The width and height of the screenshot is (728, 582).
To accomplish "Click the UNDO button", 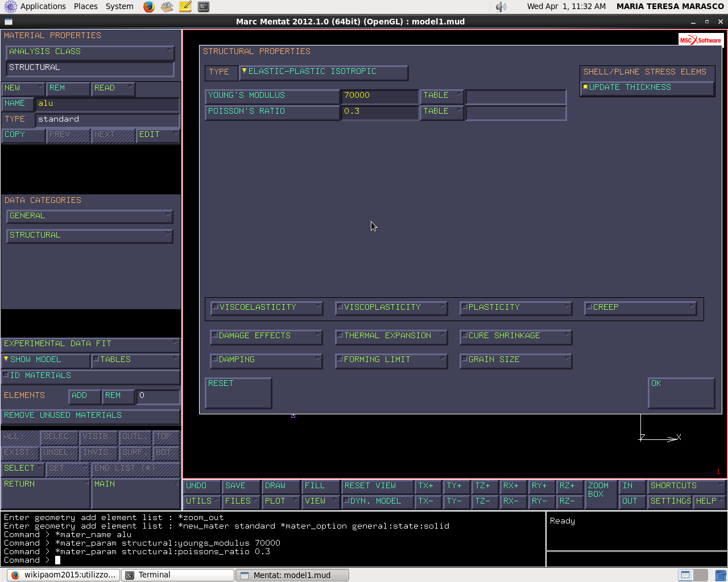I will [202, 486].
